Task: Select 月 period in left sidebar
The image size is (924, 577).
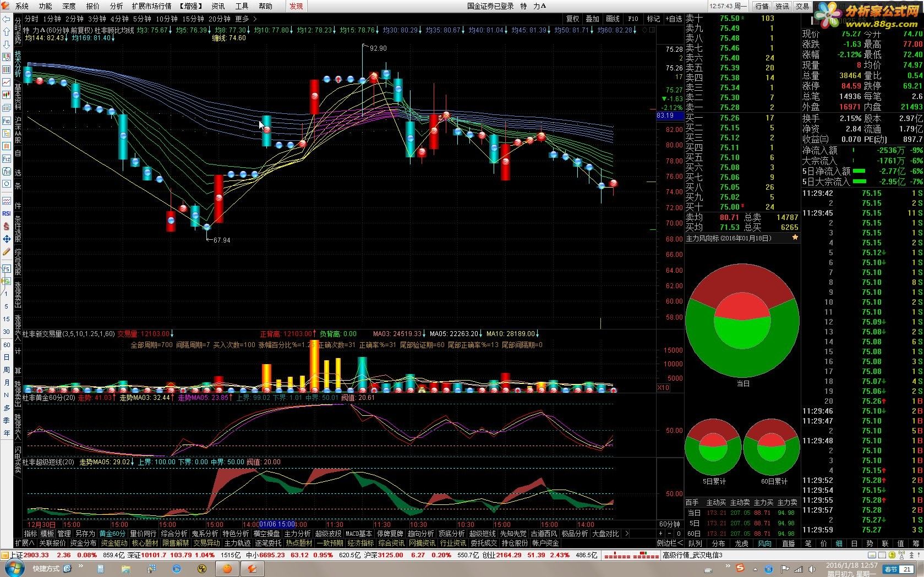Action: [6, 382]
